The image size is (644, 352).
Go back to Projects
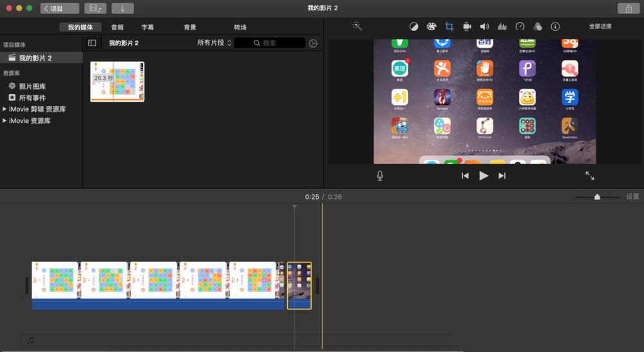pos(59,8)
